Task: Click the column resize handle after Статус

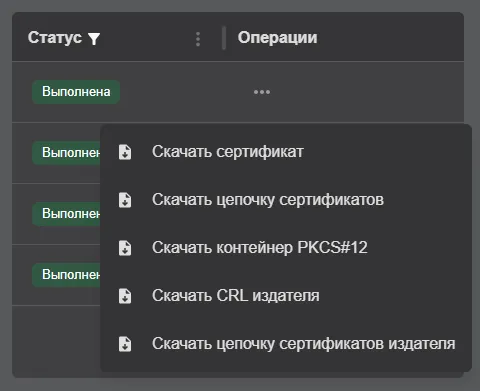Action: 224,38
